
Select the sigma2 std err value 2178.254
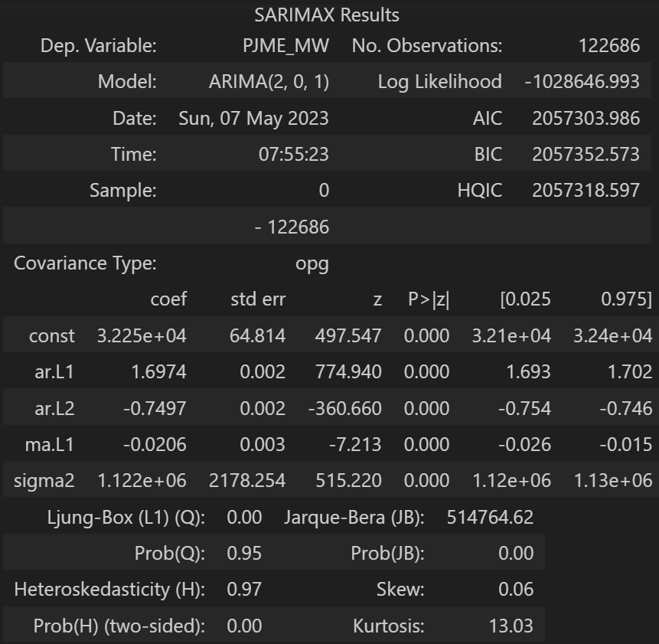pos(247,481)
